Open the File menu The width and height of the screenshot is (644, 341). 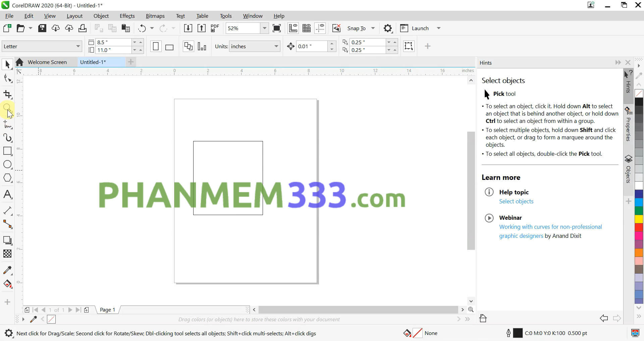[9, 16]
